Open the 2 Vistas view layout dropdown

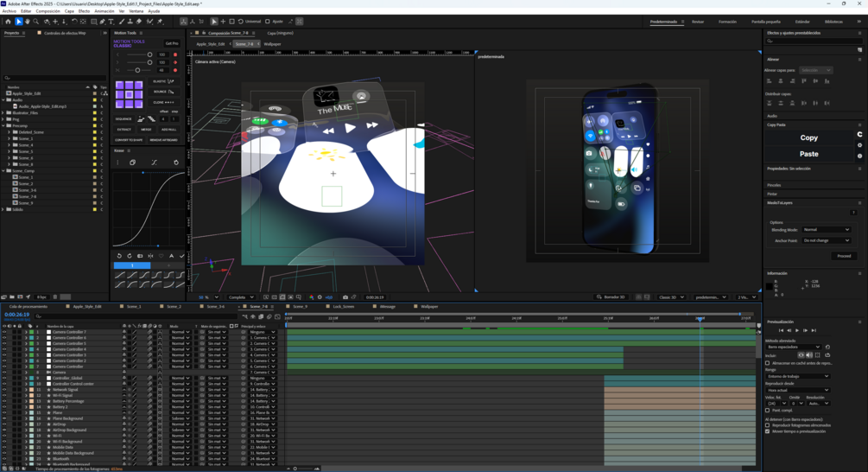(x=747, y=297)
